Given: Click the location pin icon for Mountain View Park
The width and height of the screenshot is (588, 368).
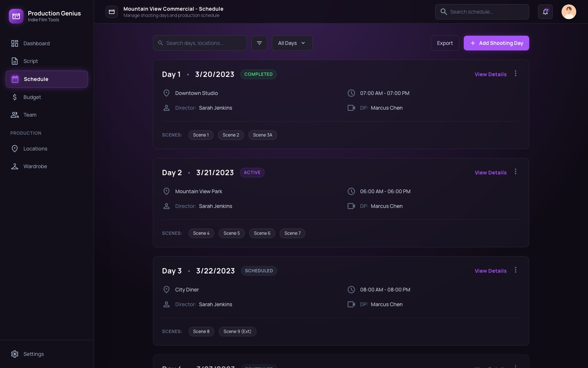Looking at the screenshot, I should click(166, 191).
